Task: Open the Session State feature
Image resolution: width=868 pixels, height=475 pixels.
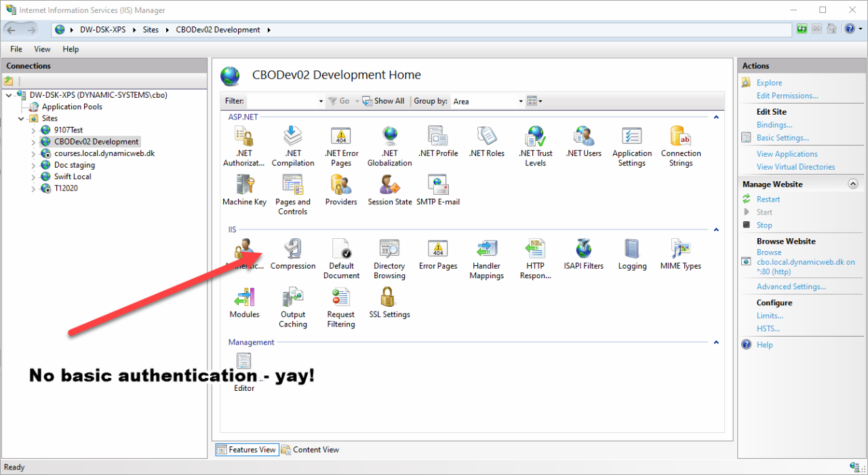Action: [x=390, y=190]
